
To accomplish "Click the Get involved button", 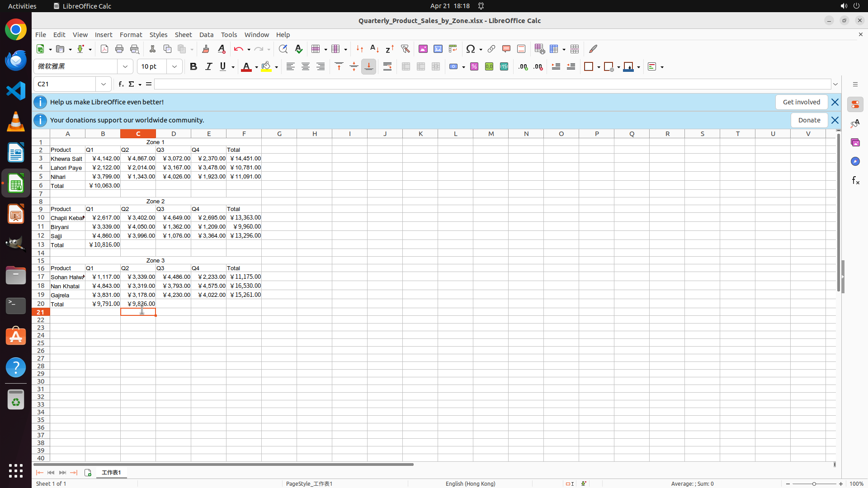I will tap(801, 102).
